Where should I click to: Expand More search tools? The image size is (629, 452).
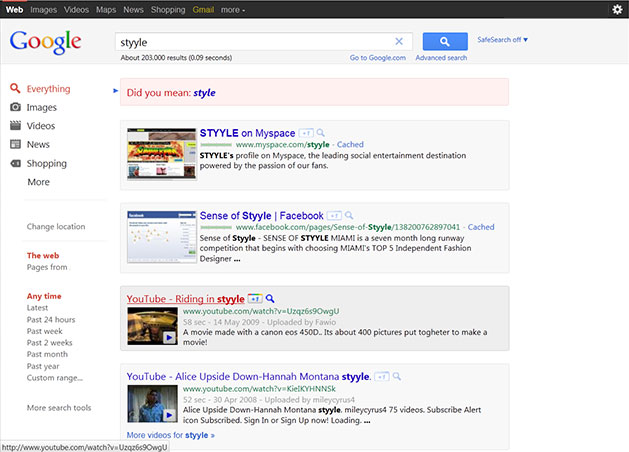59,408
